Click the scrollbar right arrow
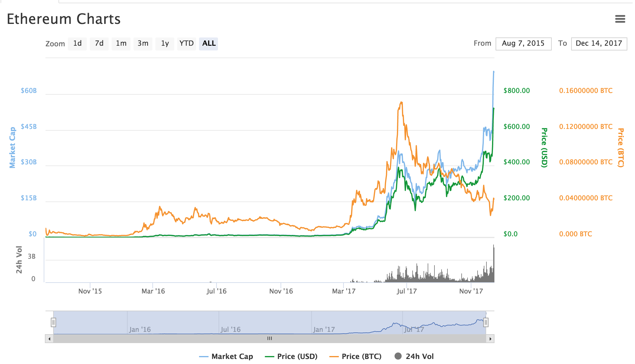 pos(490,339)
